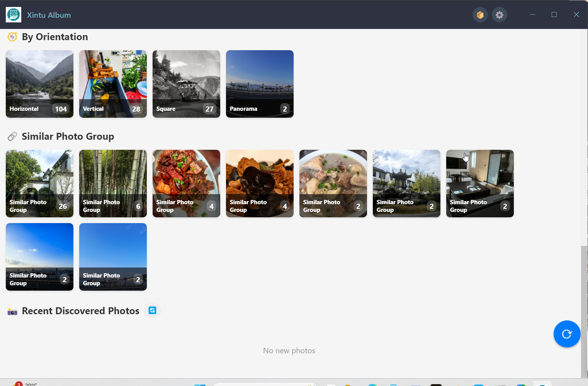This screenshot has width=588, height=386.
Task: Click the camera icon beside Recent Discovered Photos
Action: pyautogui.click(x=12, y=311)
